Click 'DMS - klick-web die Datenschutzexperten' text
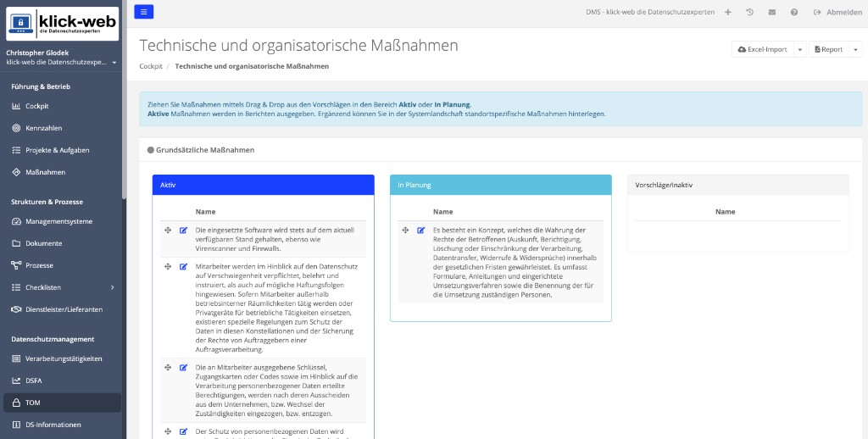 point(650,12)
